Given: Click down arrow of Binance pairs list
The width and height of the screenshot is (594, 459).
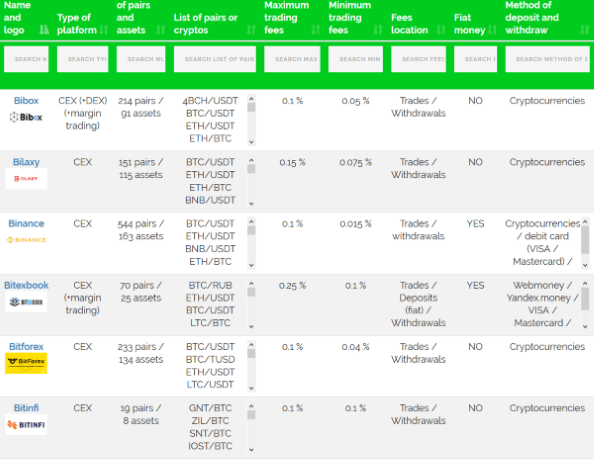Looking at the screenshot, I should pos(251,265).
